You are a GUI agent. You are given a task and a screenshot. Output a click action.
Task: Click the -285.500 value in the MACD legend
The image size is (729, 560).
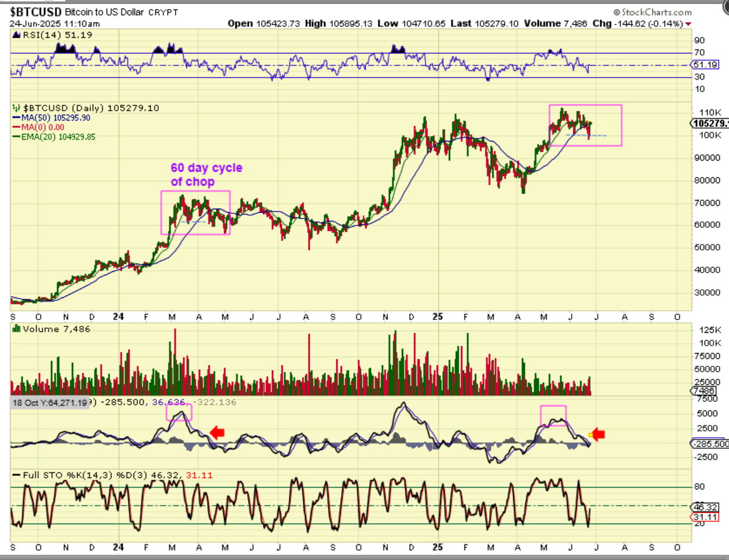124,402
